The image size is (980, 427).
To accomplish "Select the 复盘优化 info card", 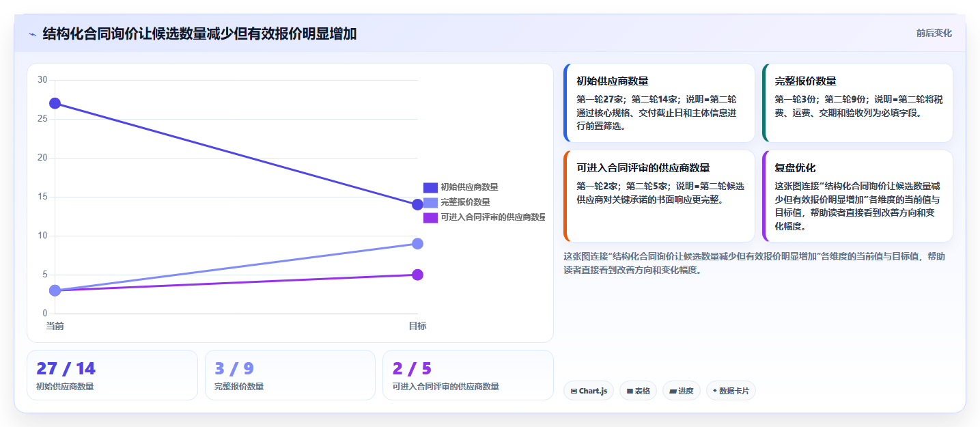I will (x=857, y=196).
